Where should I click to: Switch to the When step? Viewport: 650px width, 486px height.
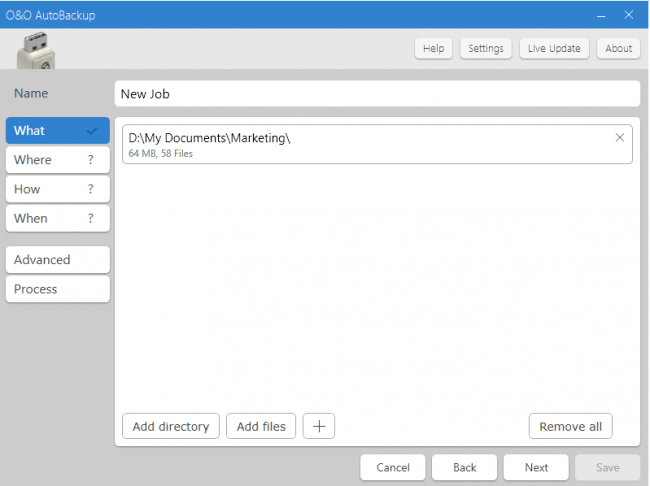click(x=58, y=219)
